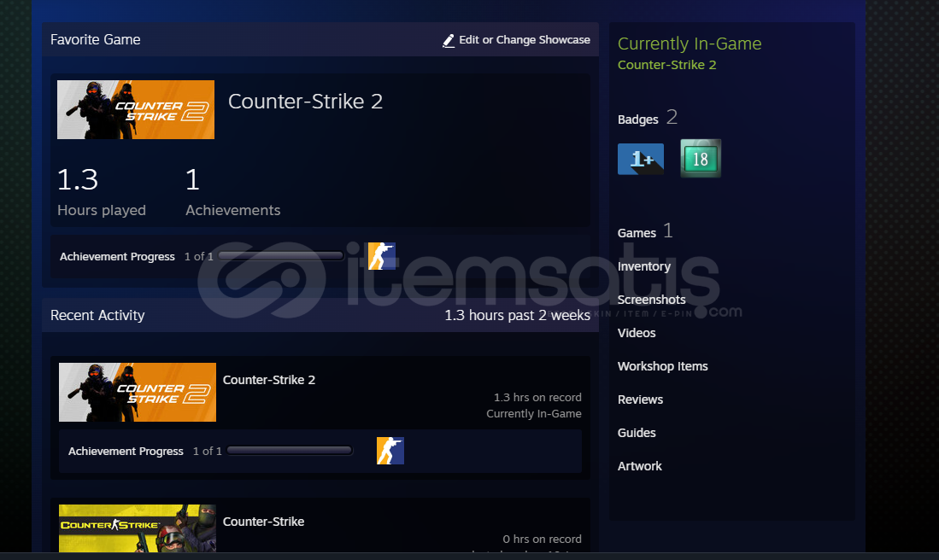Click the '1.3 hrs on record' text
This screenshot has height=560, width=939.
[x=537, y=397]
